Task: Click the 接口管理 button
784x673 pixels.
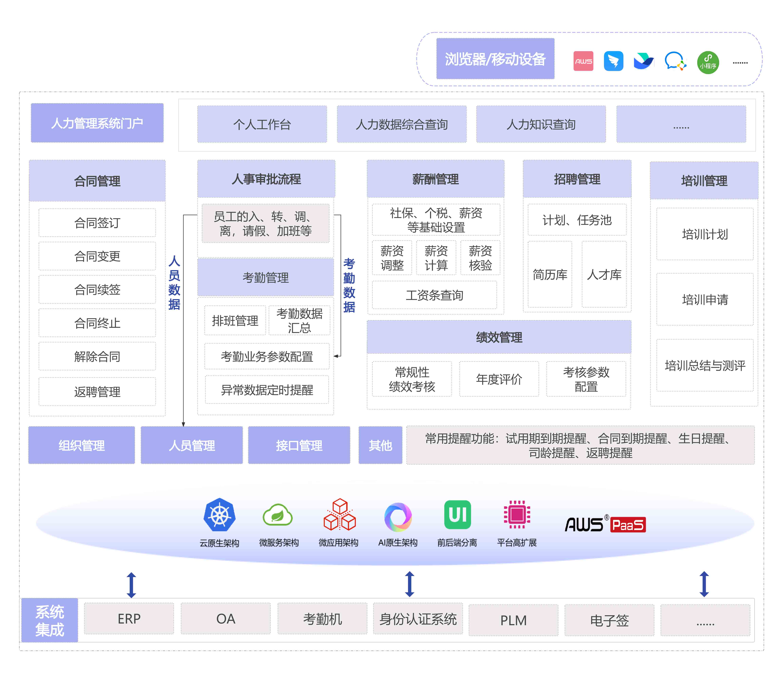Action: [299, 445]
